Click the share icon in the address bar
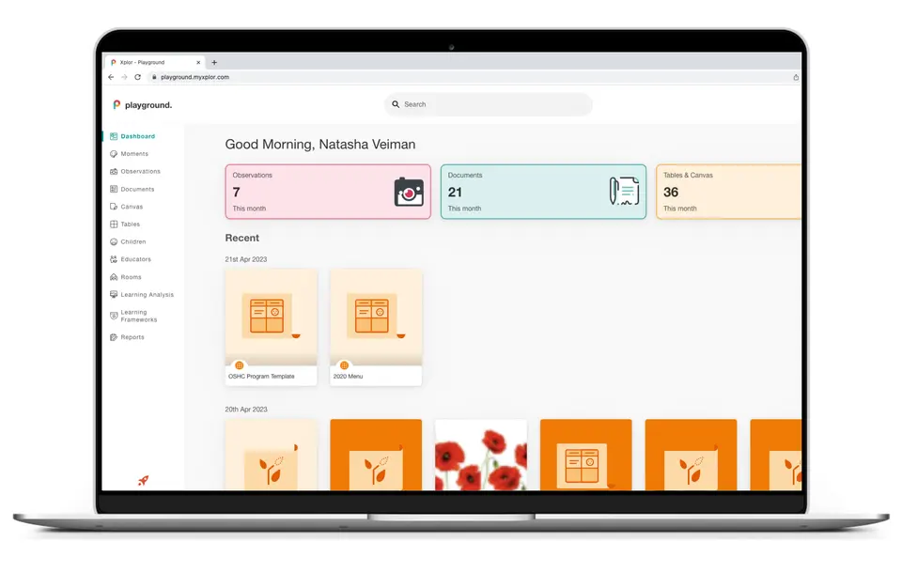Screen dimensions: 902x588 point(796,77)
